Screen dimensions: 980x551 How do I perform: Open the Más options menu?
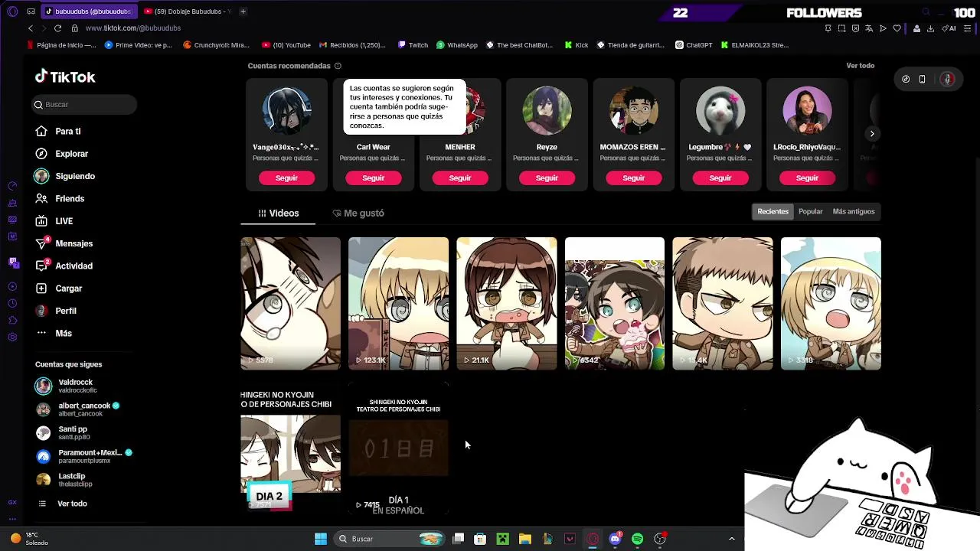coord(54,334)
